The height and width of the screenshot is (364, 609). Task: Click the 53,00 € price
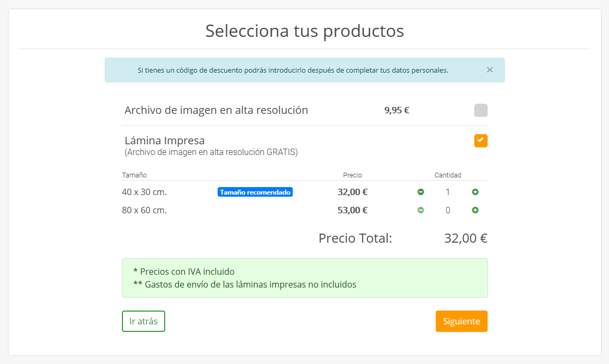[x=352, y=210]
